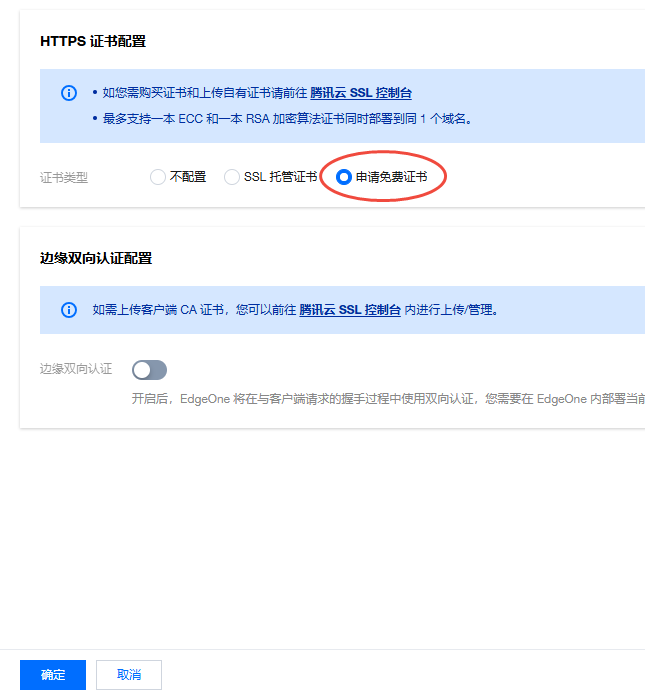This screenshot has width=645, height=693.
Task: Click the 内进行上传/管理 text after the link
Action: (451, 310)
